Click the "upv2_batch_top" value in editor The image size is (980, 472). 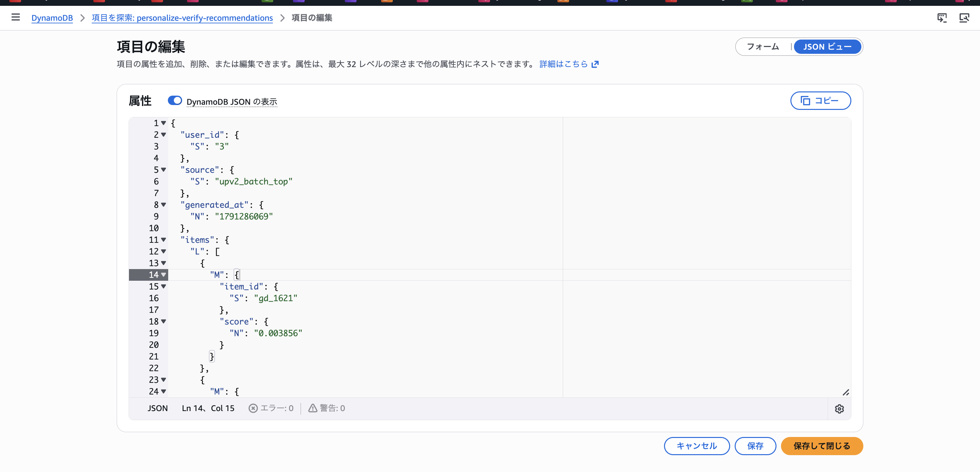254,182
